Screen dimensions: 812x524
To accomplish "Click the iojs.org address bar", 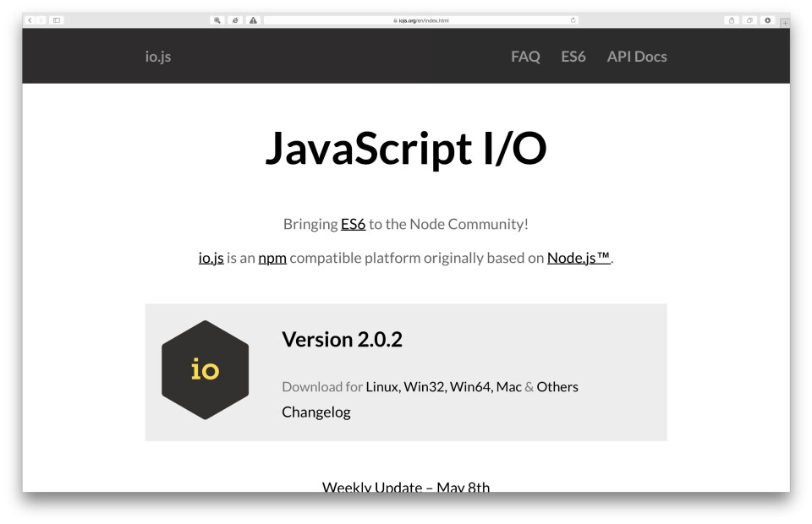I will tap(421, 20).
